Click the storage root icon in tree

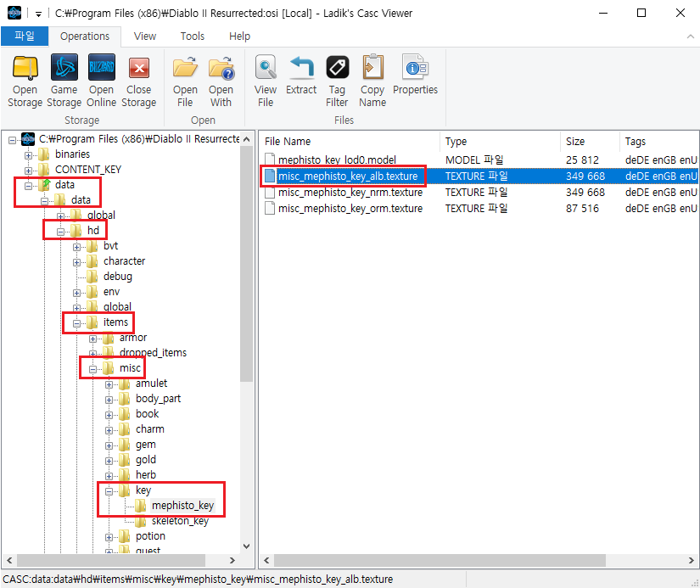(28, 139)
